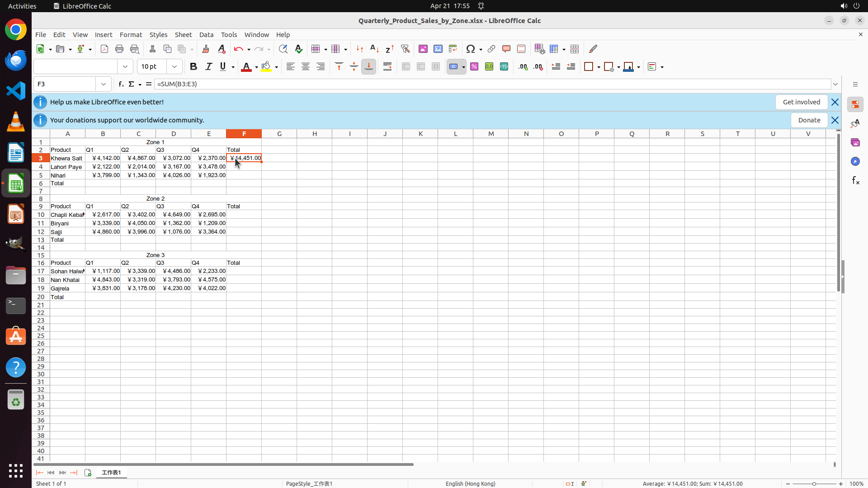Click the Get involved button
868x488 pixels.
(x=801, y=102)
